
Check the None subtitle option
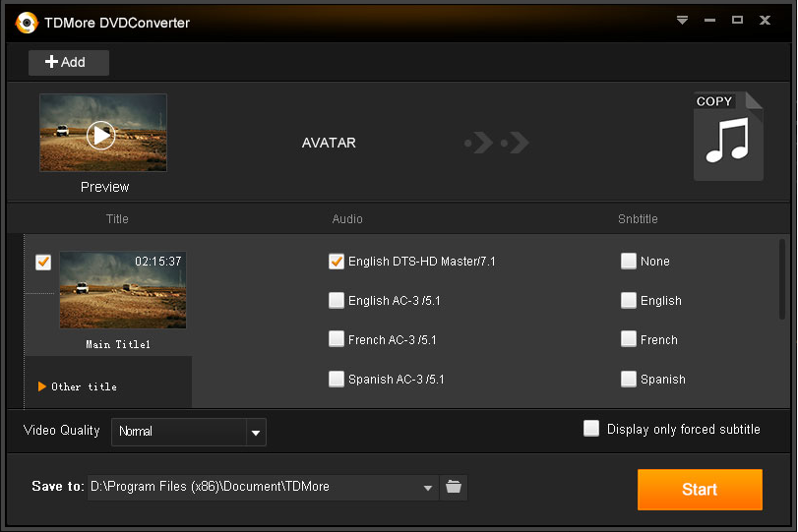pos(629,261)
